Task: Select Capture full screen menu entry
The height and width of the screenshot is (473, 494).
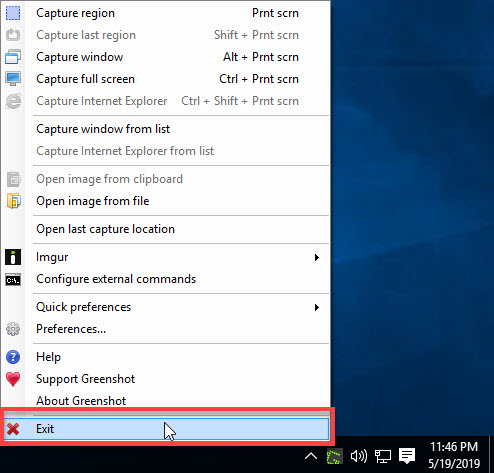Action: tap(166, 79)
